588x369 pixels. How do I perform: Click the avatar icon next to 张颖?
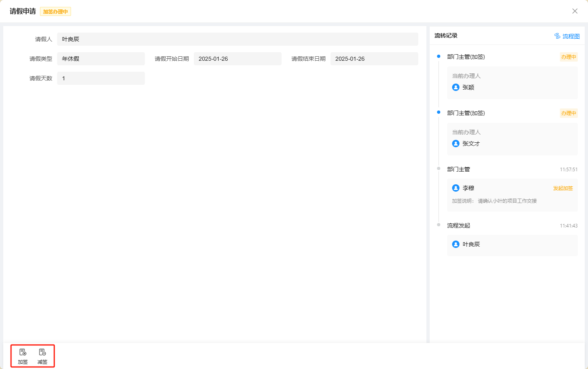pyautogui.click(x=456, y=87)
